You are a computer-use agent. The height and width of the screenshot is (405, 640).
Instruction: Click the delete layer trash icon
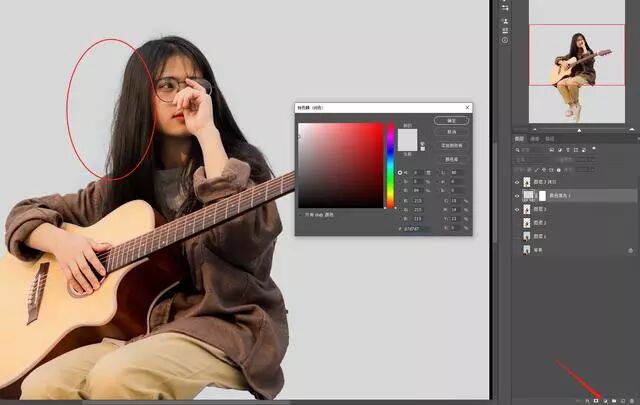[x=632, y=401]
